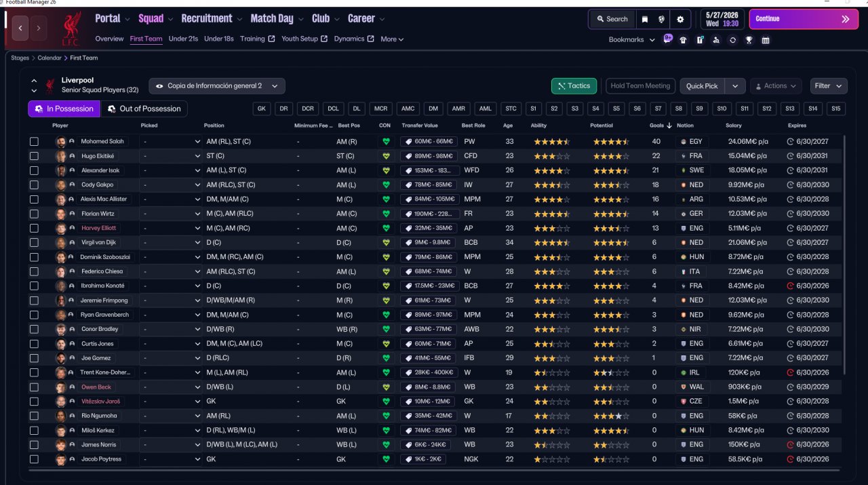The width and height of the screenshot is (868, 485).
Task: Tick the checkbox for Alexander Isak
Action: pyautogui.click(x=34, y=170)
